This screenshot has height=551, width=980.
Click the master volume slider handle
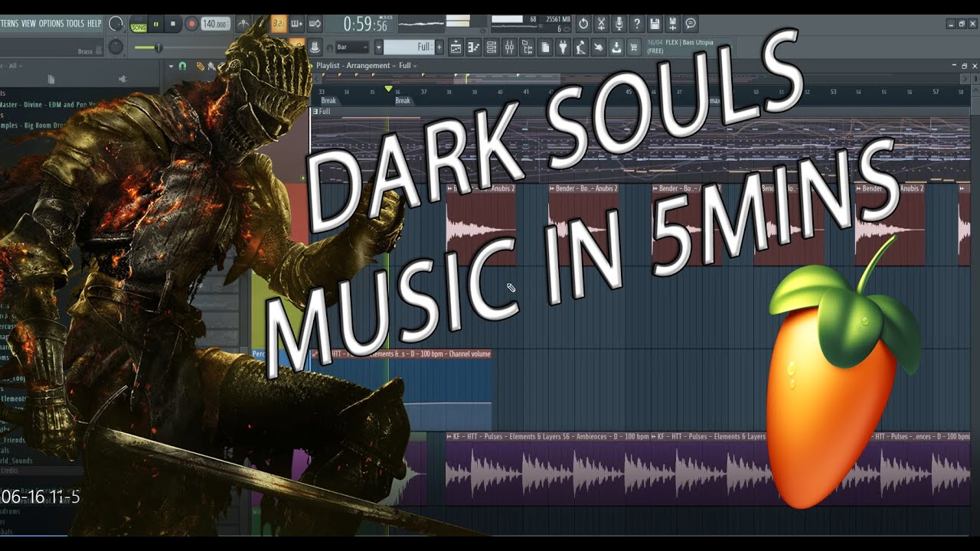[158, 47]
